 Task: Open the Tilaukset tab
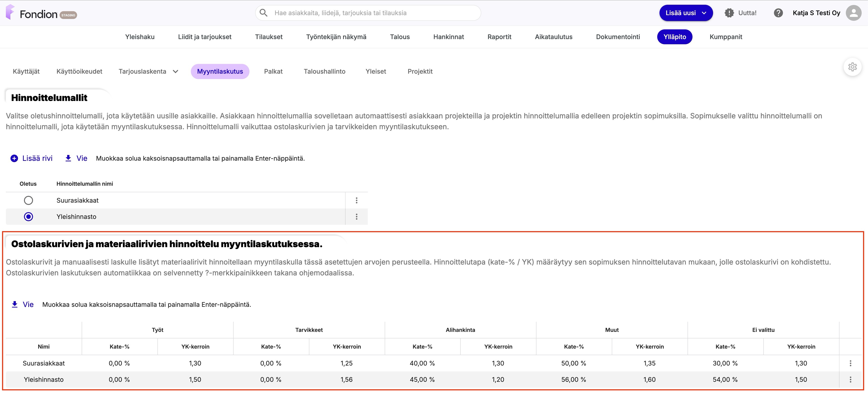268,37
